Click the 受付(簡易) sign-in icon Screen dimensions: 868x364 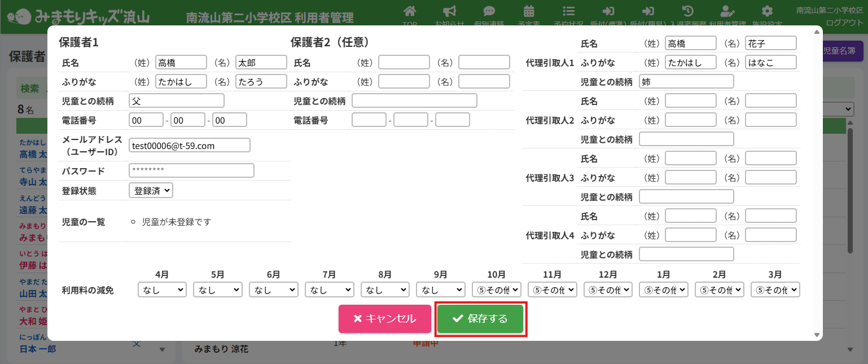(648, 12)
